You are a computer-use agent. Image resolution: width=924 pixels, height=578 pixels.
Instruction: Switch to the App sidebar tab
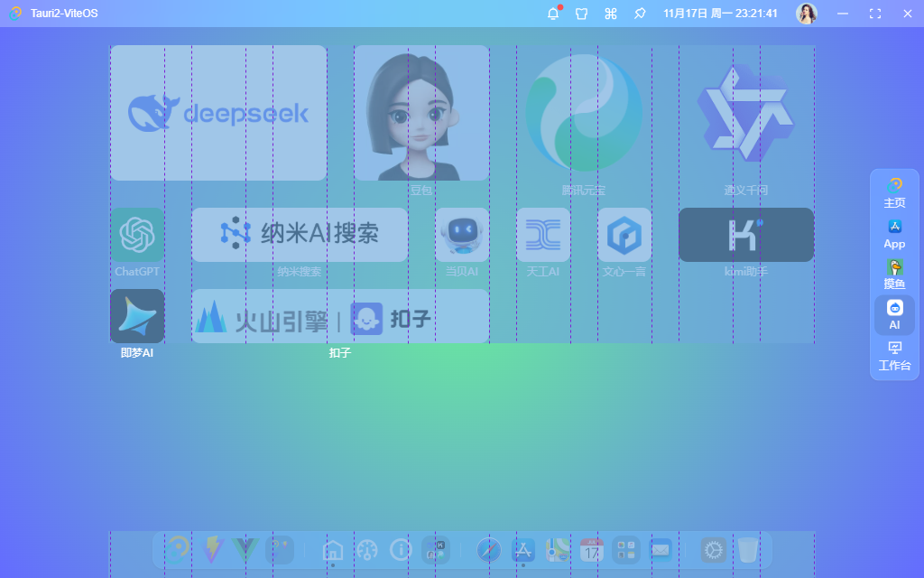(894, 235)
